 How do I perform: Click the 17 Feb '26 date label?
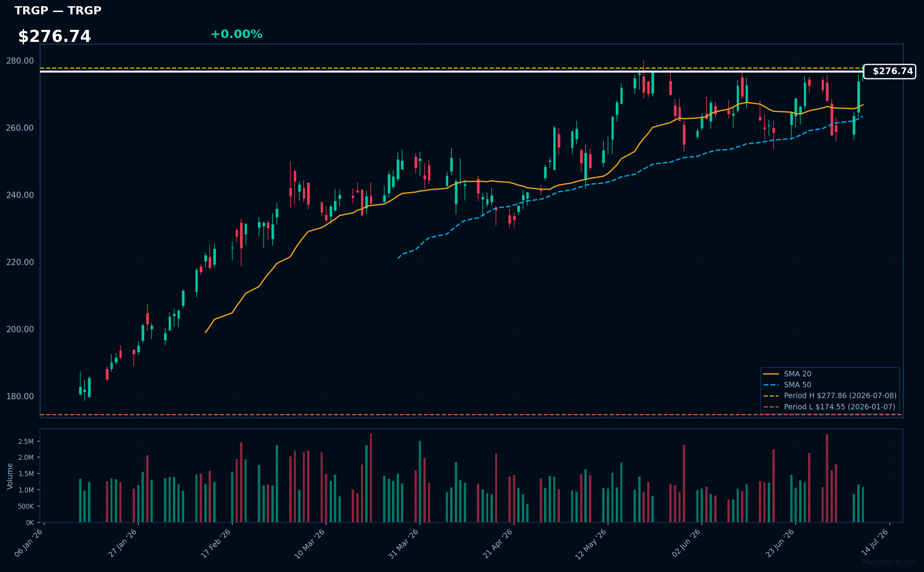pos(216,543)
